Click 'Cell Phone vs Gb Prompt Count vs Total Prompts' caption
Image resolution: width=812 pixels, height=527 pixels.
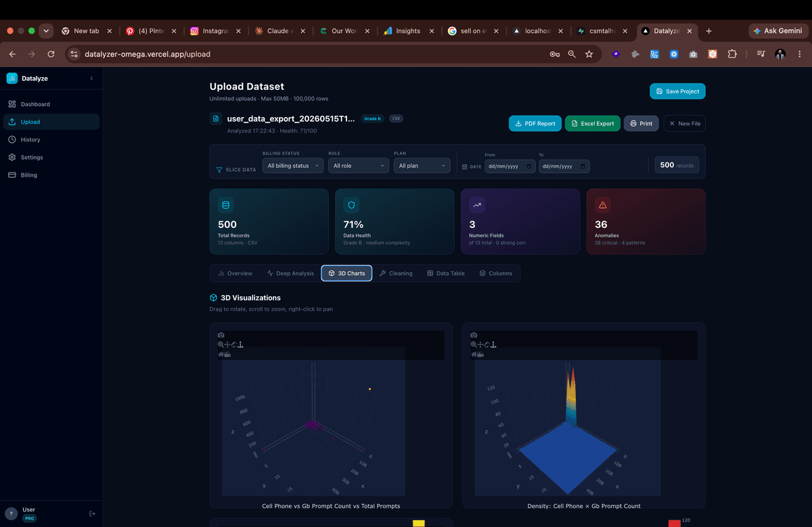click(331, 506)
